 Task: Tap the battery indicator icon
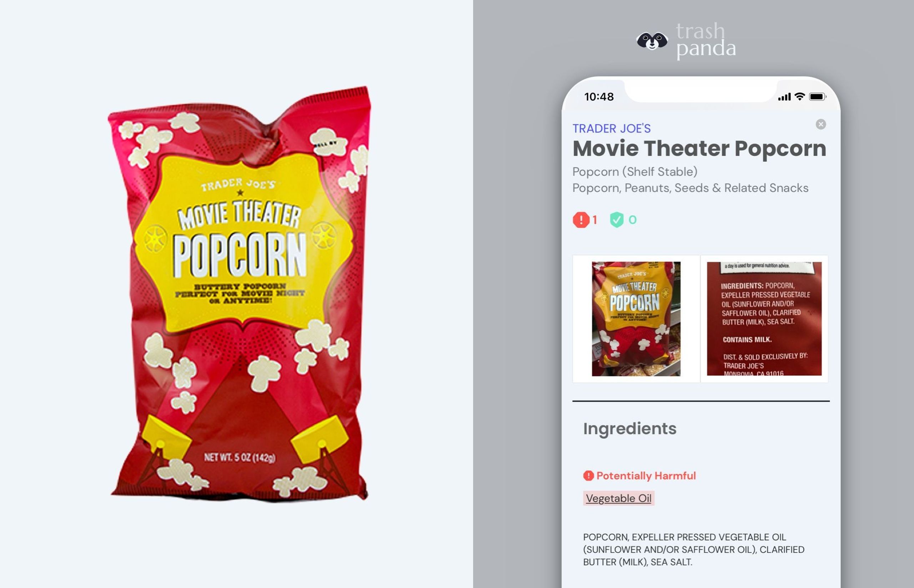817,97
